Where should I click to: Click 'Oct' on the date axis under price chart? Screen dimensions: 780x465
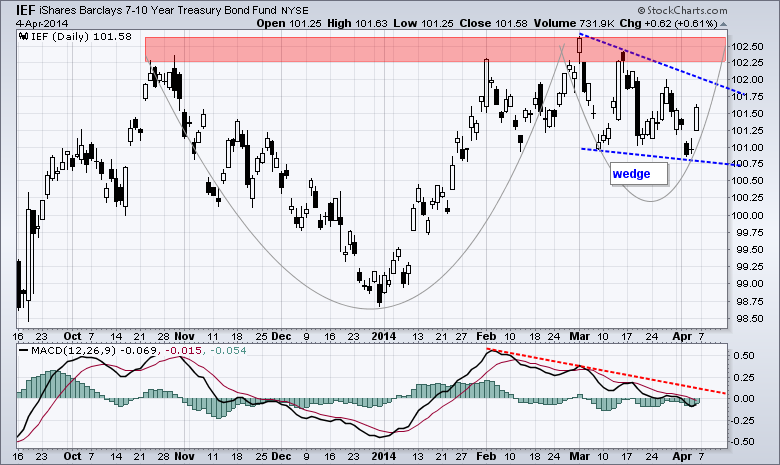(x=73, y=337)
